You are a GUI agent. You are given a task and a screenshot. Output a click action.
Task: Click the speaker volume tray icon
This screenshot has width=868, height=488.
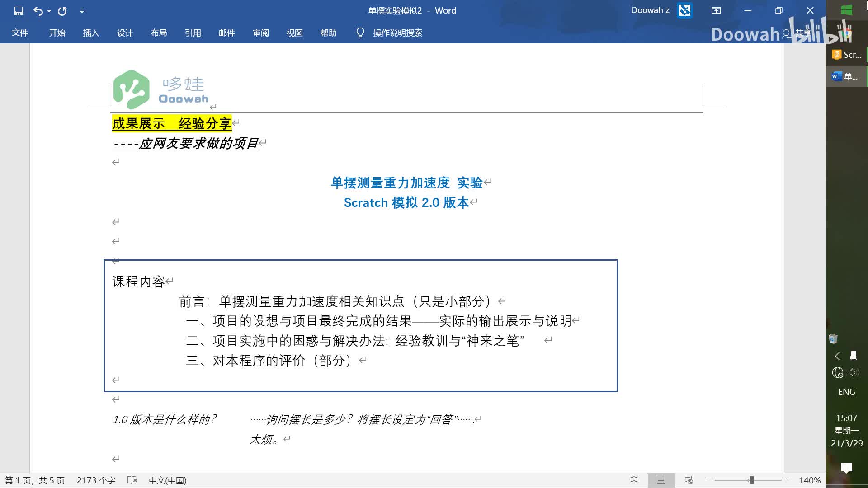click(854, 372)
